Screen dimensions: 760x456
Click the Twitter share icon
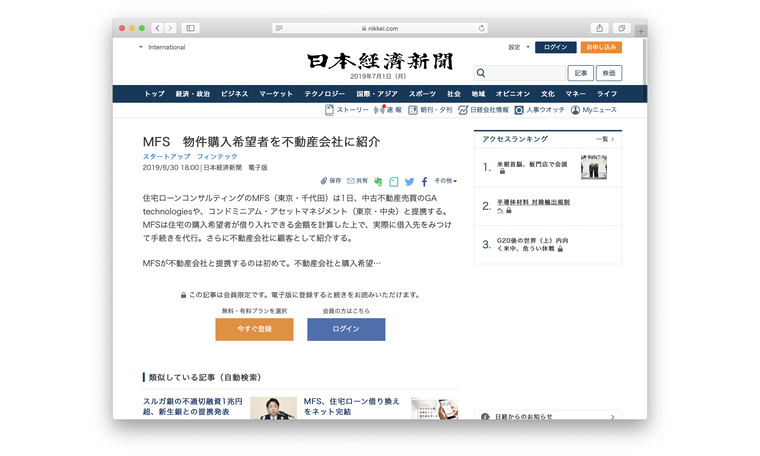[x=409, y=182]
